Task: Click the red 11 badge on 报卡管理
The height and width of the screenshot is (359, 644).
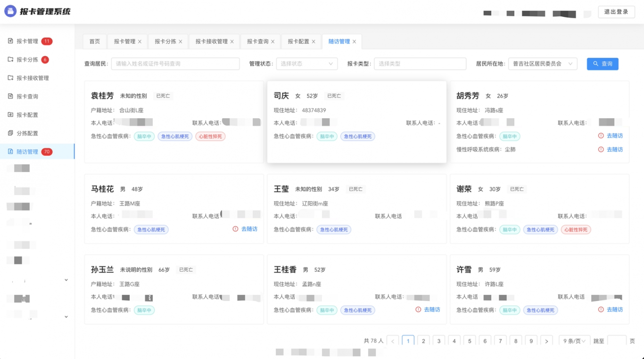Action: (47, 41)
